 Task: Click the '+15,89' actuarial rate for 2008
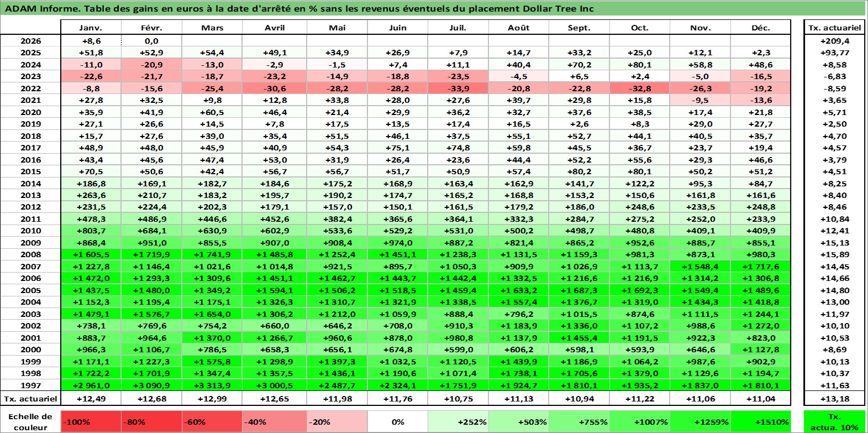(834, 254)
